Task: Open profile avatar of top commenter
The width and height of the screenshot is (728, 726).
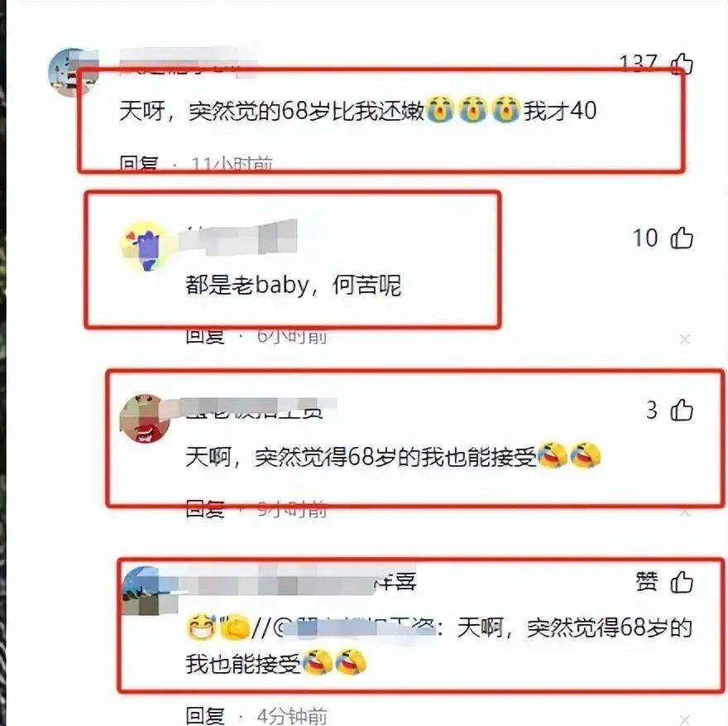Action: pyautogui.click(x=74, y=72)
